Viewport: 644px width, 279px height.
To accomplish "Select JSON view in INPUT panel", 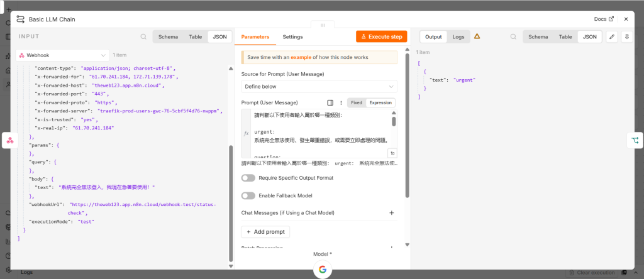I will pyautogui.click(x=219, y=36).
